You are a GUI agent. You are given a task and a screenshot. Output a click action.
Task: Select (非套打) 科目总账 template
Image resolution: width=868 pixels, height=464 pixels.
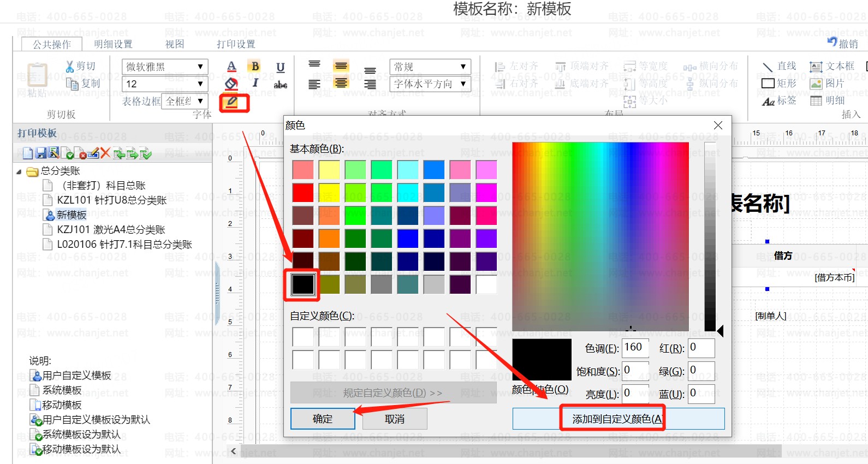(102, 186)
